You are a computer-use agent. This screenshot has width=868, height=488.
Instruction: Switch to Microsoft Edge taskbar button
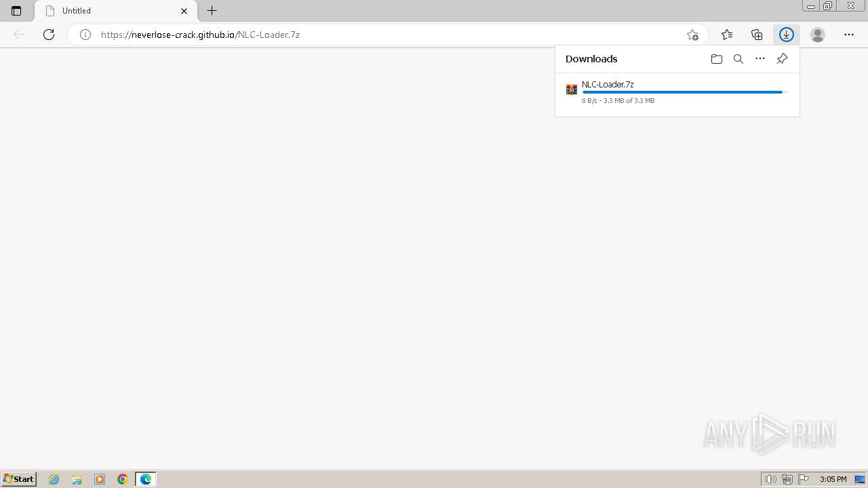[146, 479]
